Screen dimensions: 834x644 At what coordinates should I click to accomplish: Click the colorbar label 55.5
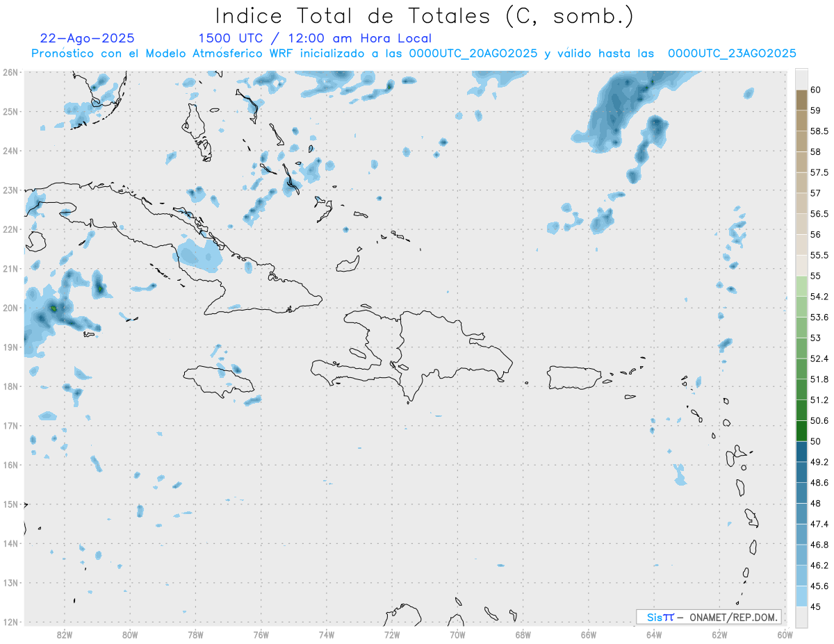(x=819, y=255)
